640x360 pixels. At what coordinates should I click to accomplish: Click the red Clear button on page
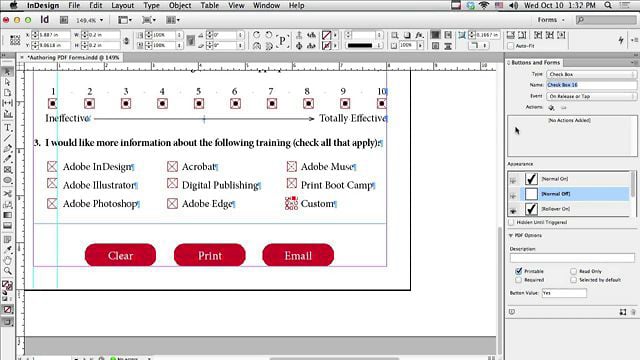pos(120,255)
